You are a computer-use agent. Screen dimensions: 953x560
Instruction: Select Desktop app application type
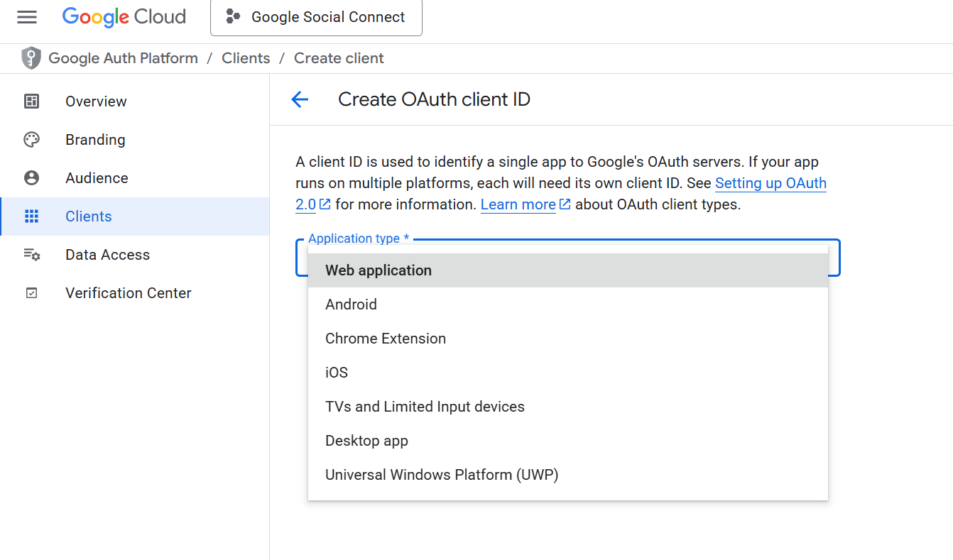568,441
